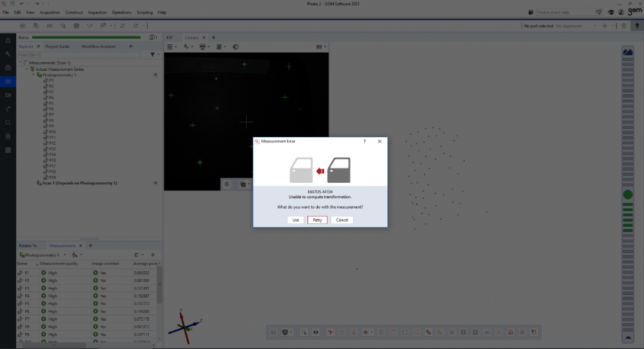
Task: Select the report page icon in left sidebar
Action: [x=8, y=136]
